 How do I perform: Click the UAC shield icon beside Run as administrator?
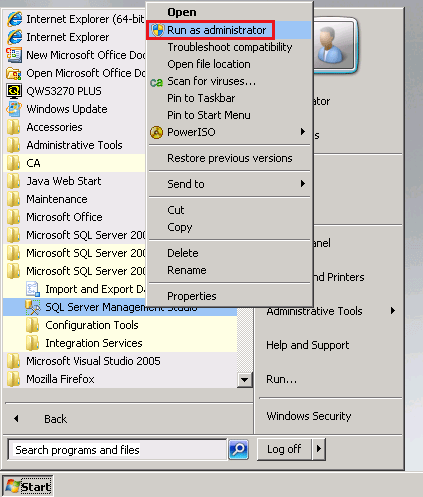click(157, 30)
